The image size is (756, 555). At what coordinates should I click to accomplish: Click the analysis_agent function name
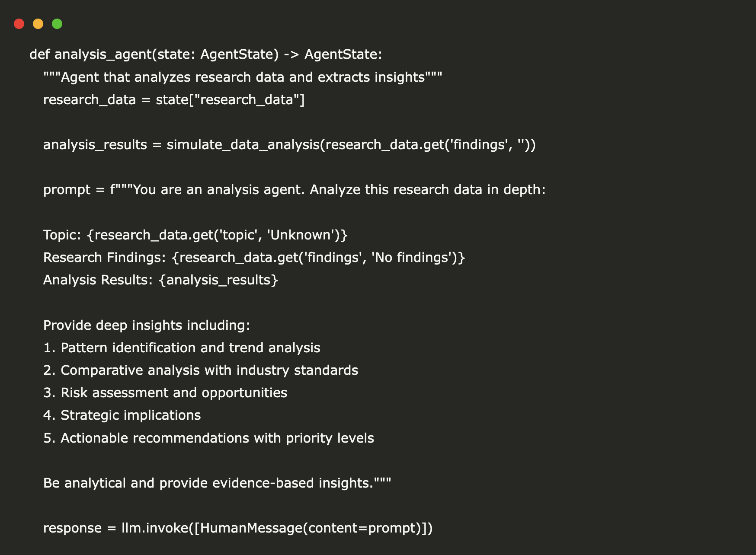point(103,54)
